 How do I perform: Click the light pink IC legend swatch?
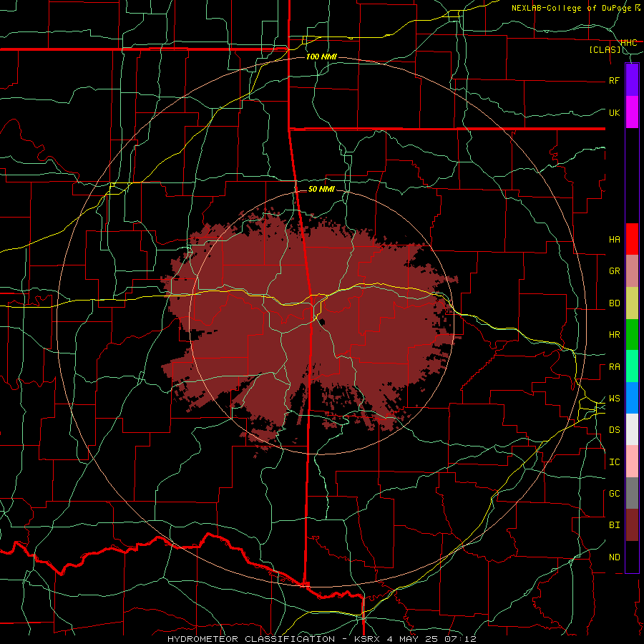(632, 462)
